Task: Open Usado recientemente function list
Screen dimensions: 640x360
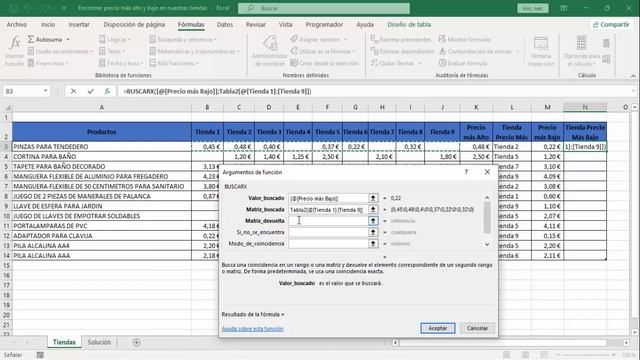Action: (60, 51)
